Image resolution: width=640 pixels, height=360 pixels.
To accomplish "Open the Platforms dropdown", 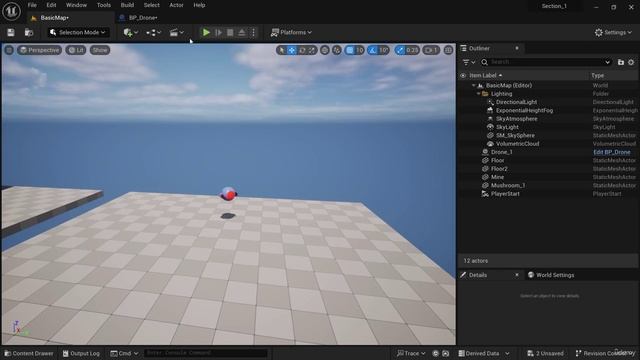I will click(x=291, y=32).
